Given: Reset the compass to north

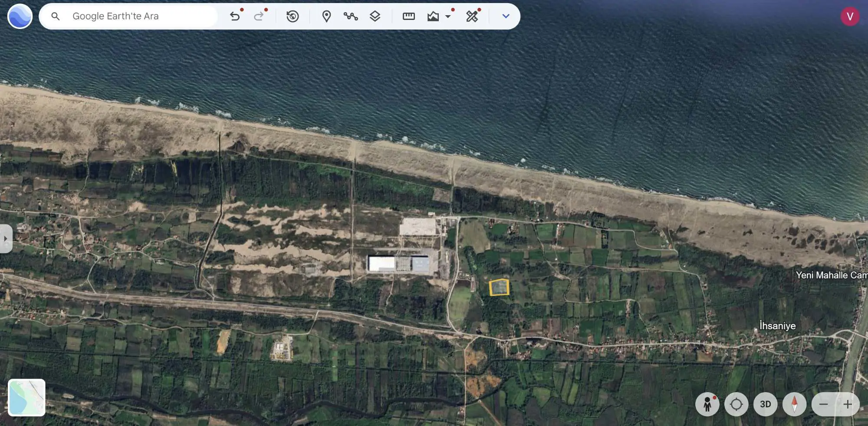Looking at the screenshot, I should tap(795, 404).
